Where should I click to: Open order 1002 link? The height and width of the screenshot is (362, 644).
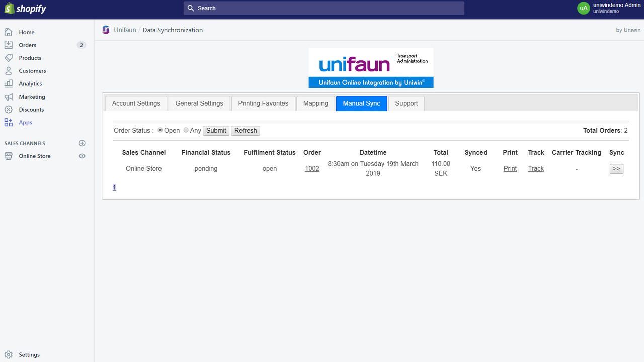[312, 168]
